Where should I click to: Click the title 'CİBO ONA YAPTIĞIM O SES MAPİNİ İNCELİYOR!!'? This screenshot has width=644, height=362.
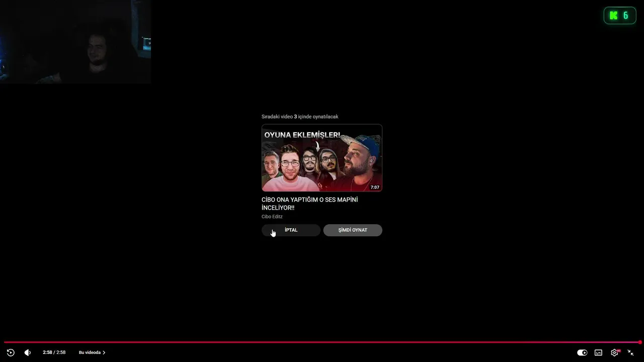click(x=310, y=204)
